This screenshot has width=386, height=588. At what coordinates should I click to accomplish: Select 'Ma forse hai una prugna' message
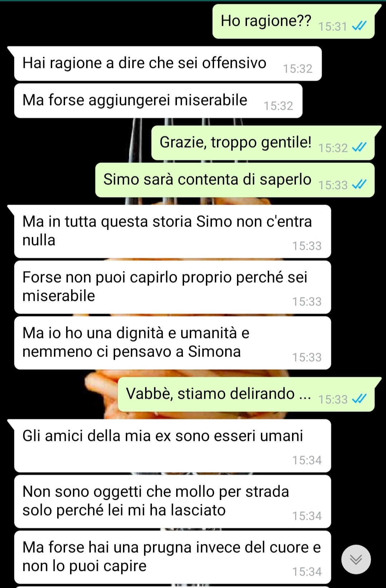pyautogui.click(x=173, y=557)
